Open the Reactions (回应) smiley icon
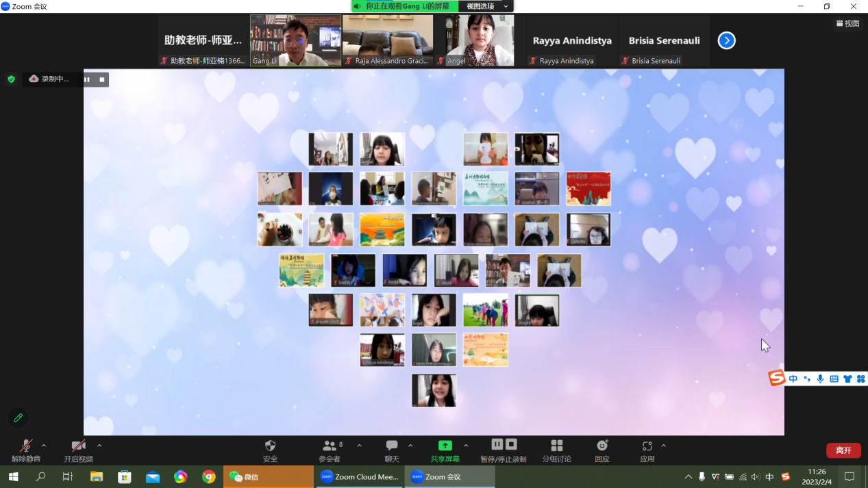 tap(602, 446)
